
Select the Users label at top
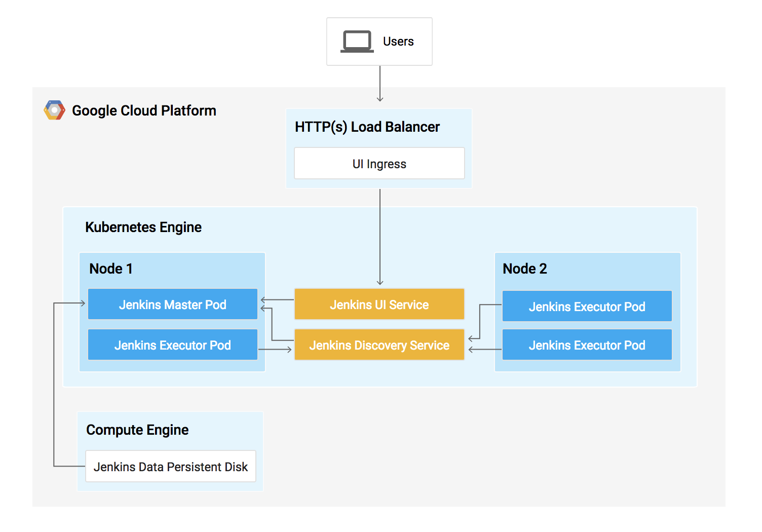398,42
